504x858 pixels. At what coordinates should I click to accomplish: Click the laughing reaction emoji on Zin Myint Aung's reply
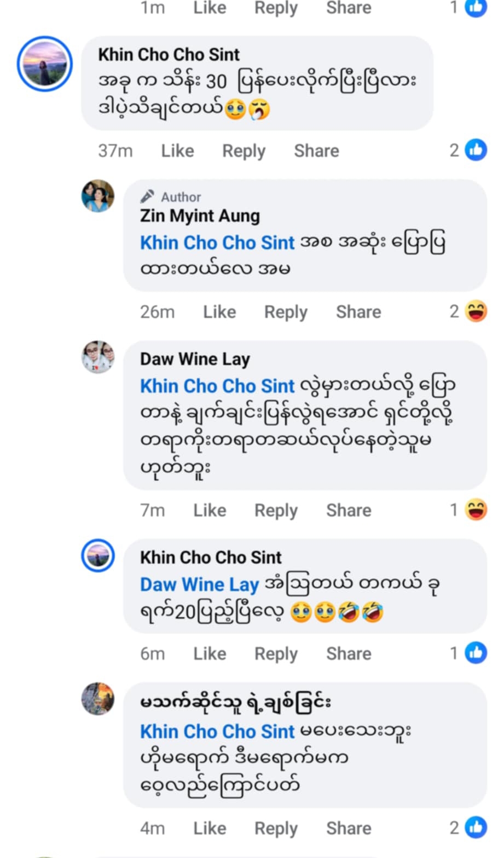pyautogui.click(x=476, y=311)
